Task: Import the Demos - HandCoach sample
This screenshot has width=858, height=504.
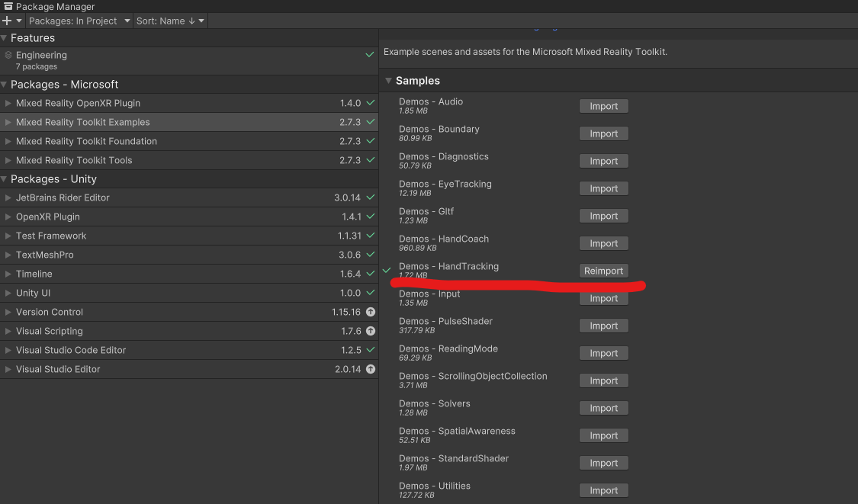Action: pos(603,243)
